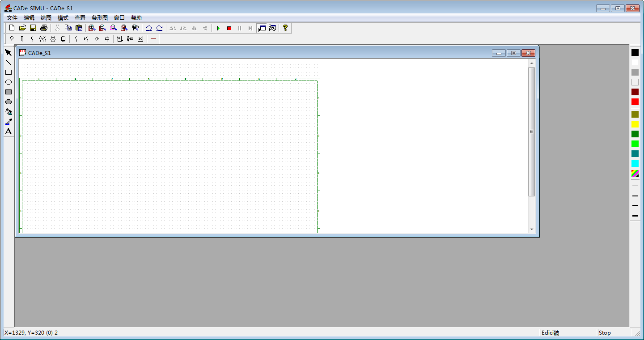
Task: Open the 窗口 menu
Action: 119,18
